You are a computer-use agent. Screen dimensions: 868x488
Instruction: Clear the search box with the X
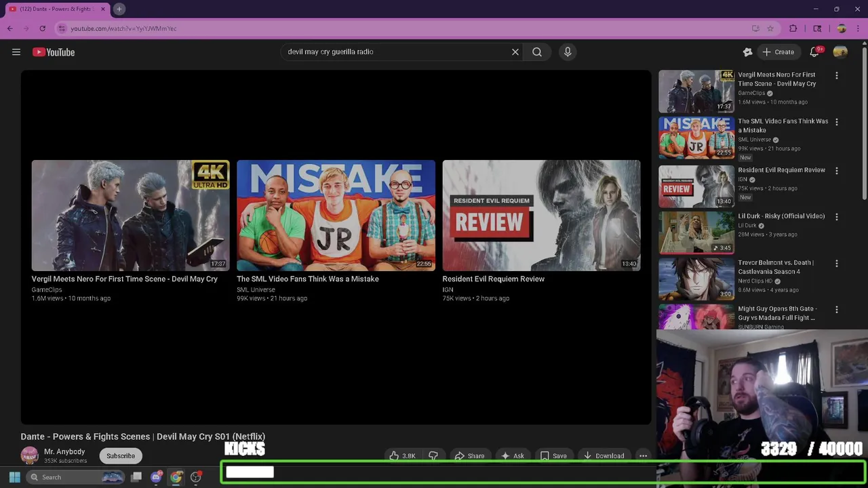pos(515,52)
